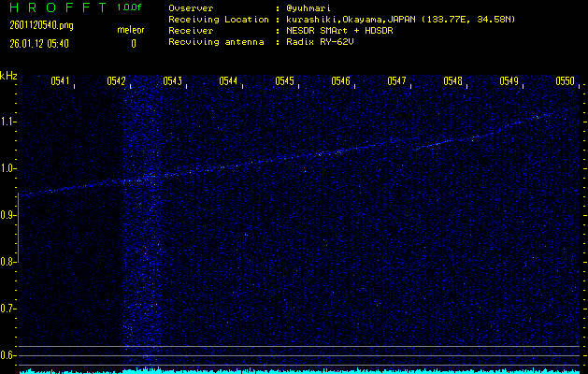Click the cyan amplitude graph at bottom
The image size is (588, 374).
point(294,370)
